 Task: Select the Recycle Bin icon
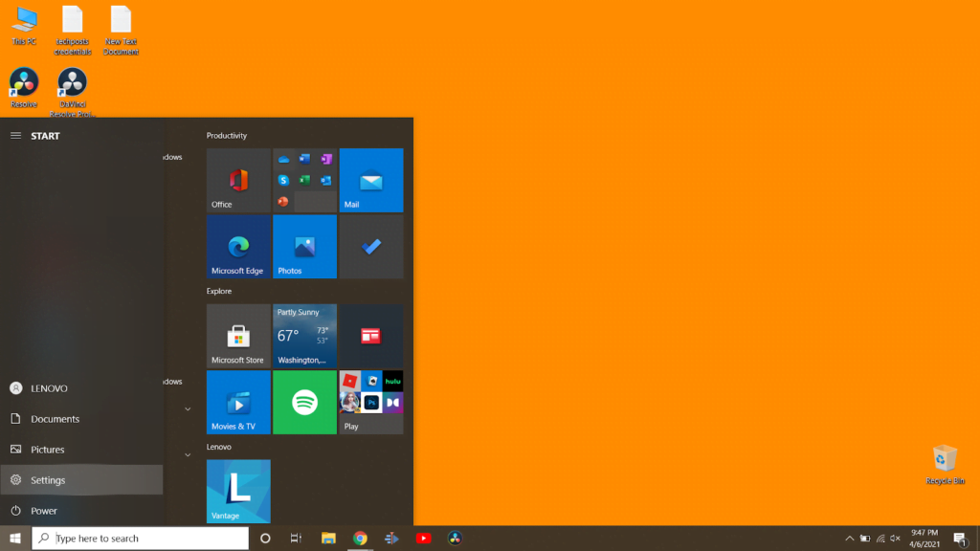coord(945,464)
